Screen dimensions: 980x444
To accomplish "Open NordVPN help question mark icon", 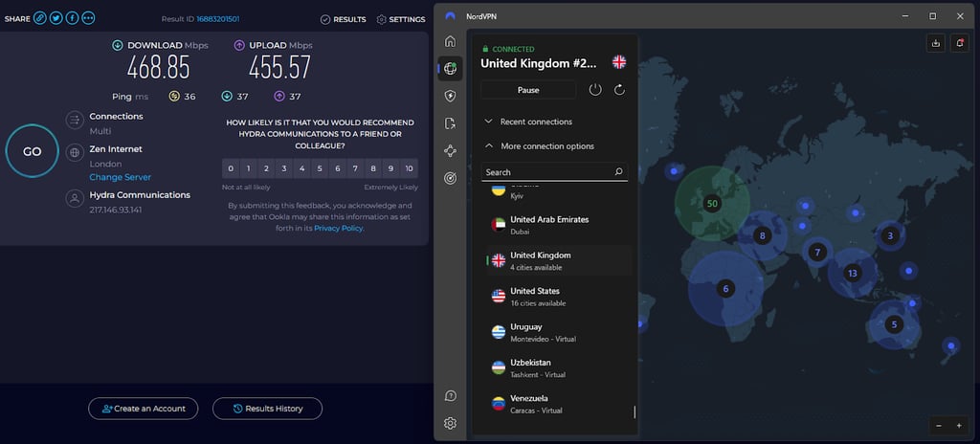I will coord(450,396).
